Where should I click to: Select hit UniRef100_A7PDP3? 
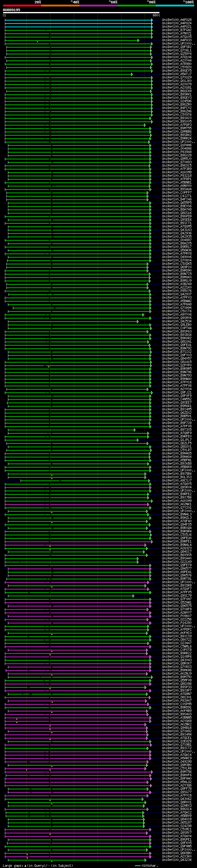point(177,125)
